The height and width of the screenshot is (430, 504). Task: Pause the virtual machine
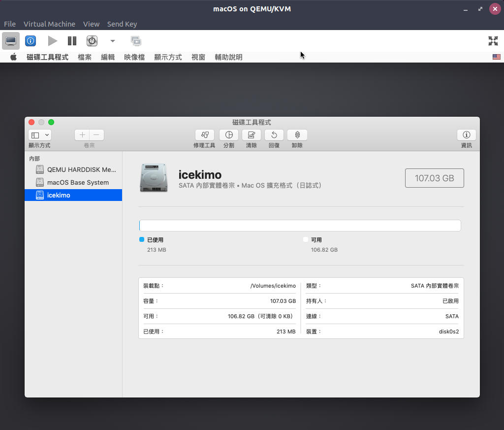point(72,41)
